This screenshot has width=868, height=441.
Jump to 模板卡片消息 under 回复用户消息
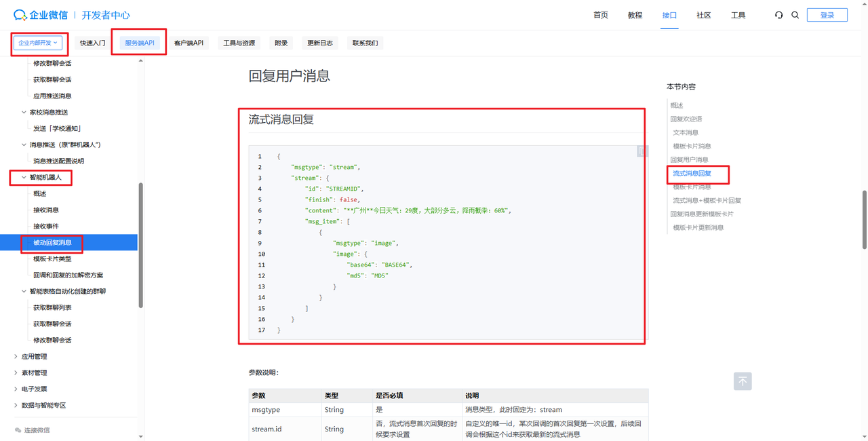point(692,187)
